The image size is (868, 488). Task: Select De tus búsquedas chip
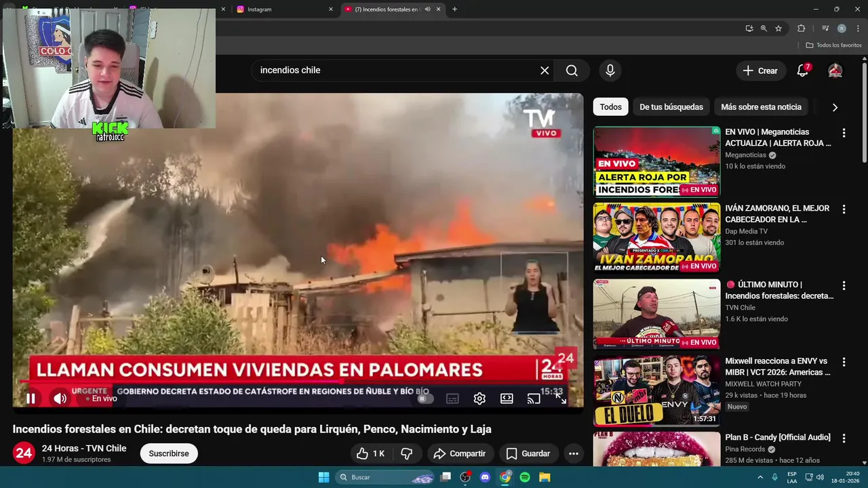tap(671, 107)
